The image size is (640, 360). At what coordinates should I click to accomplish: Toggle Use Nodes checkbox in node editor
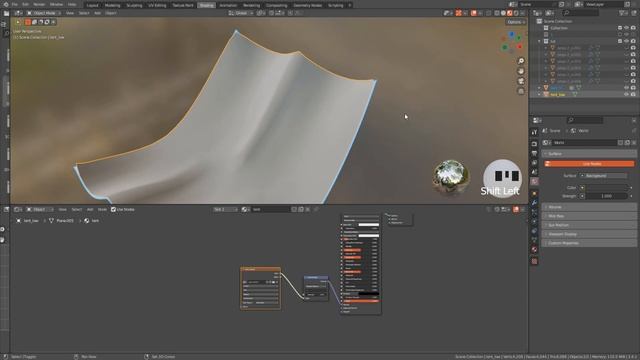pos(113,209)
